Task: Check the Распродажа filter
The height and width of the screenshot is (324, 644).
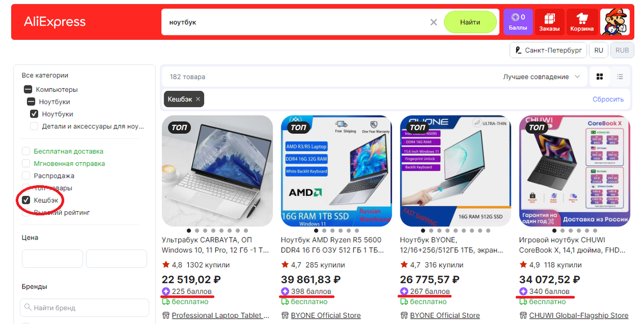Action: pos(26,176)
